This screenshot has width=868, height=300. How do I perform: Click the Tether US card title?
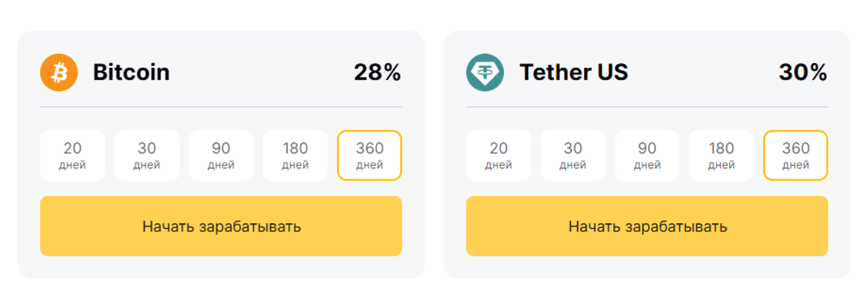(x=574, y=73)
